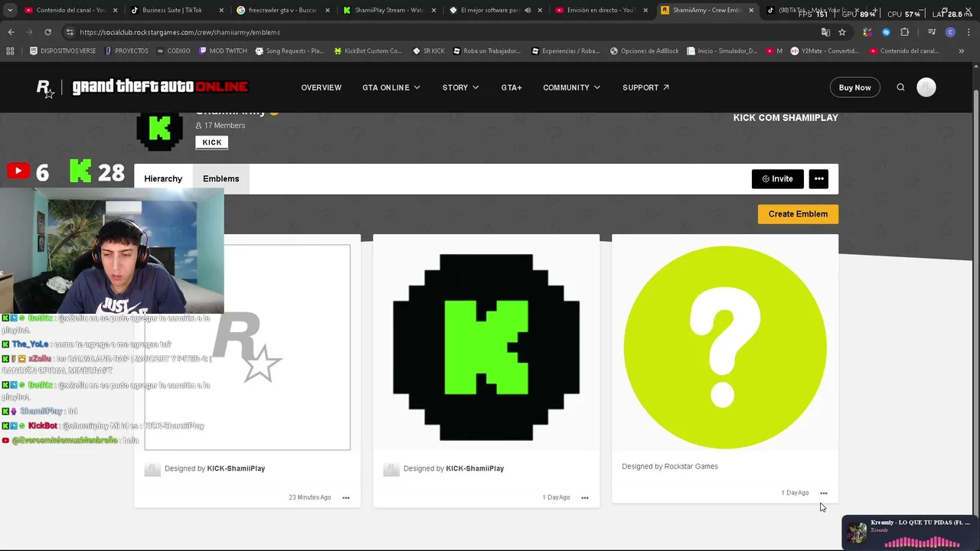Open the Shazam extension icon

click(x=886, y=32)
